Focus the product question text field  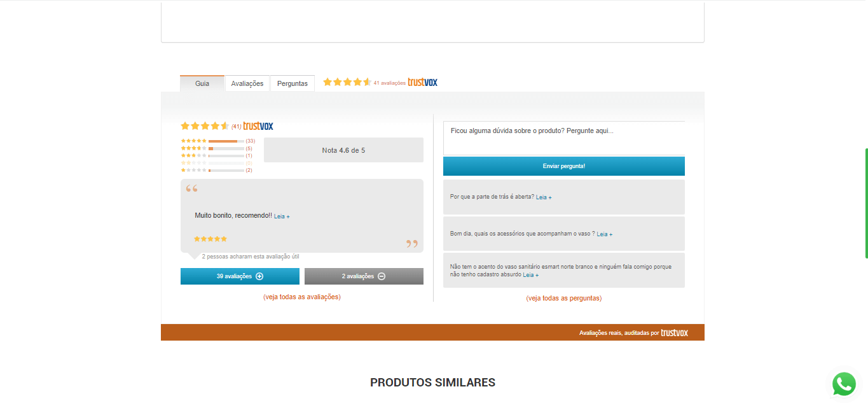563,138
